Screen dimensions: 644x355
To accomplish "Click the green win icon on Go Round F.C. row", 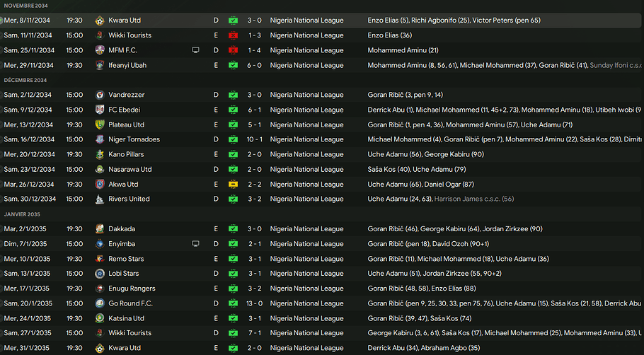I will [x=233, y=303].
